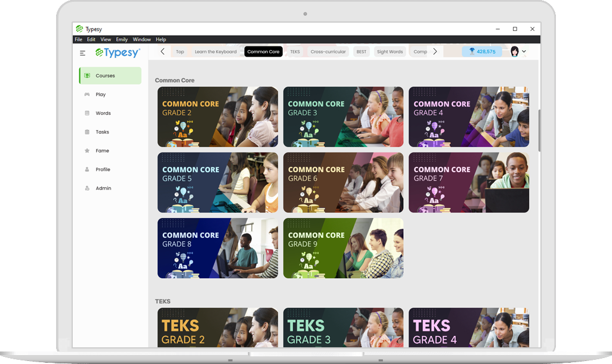
Task: Select the Top category tab
Action: [x=180, y=51]
